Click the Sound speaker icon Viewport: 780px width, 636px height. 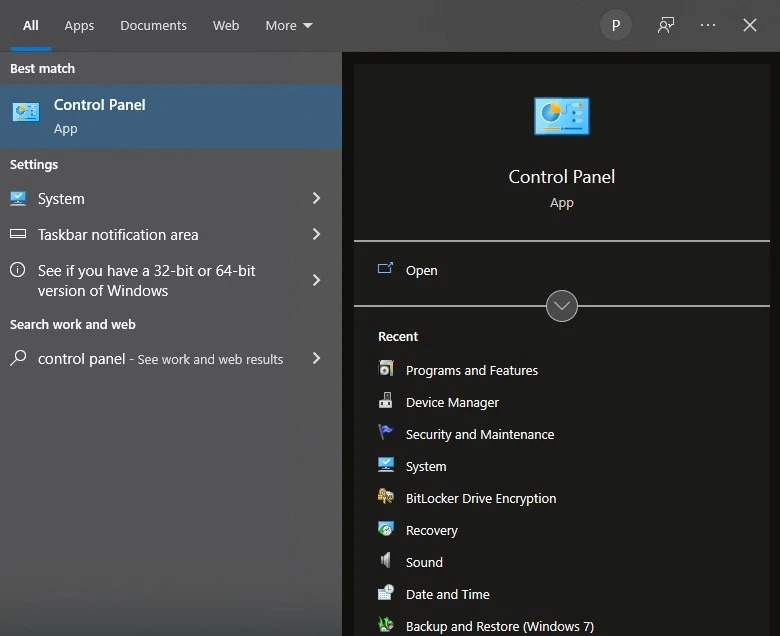(x=386, y=562)
